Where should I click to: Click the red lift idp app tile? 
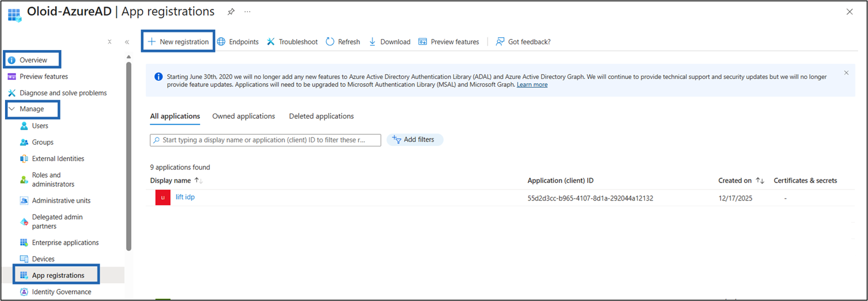(163, 198)
